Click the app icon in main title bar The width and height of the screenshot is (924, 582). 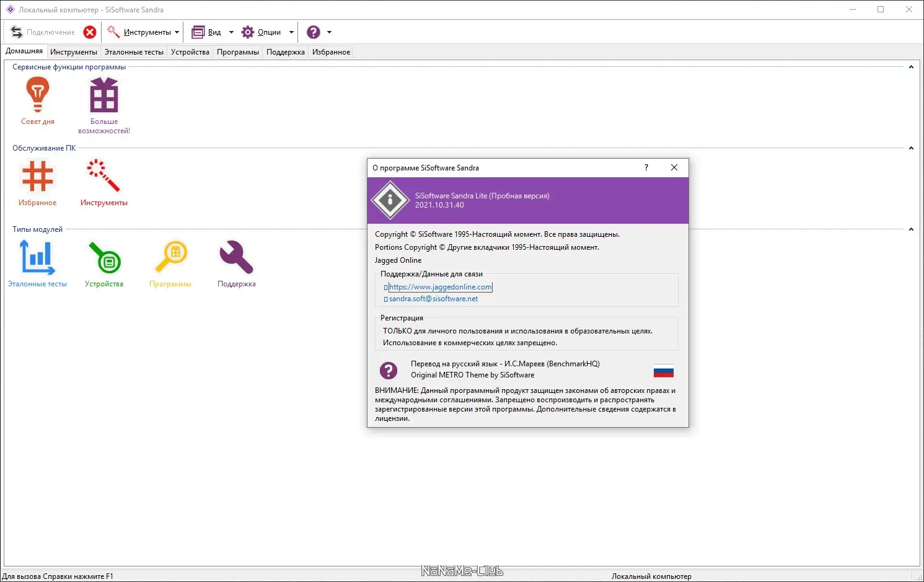pyautogui.click(x=10, y=9)
